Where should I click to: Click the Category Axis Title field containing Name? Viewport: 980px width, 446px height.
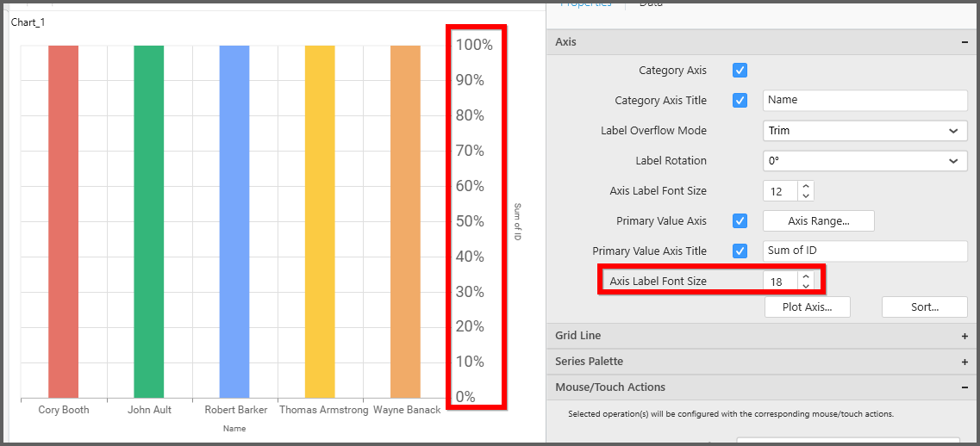(x=865, y=100)
